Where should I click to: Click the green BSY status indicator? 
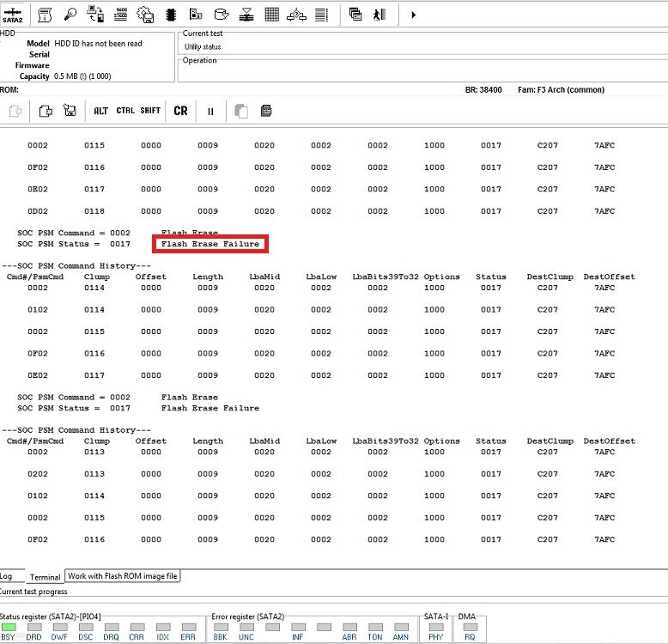[9, 627]
